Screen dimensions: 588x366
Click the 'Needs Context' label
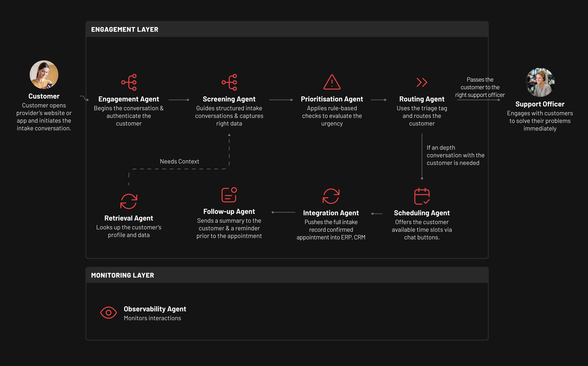(180, 161)
